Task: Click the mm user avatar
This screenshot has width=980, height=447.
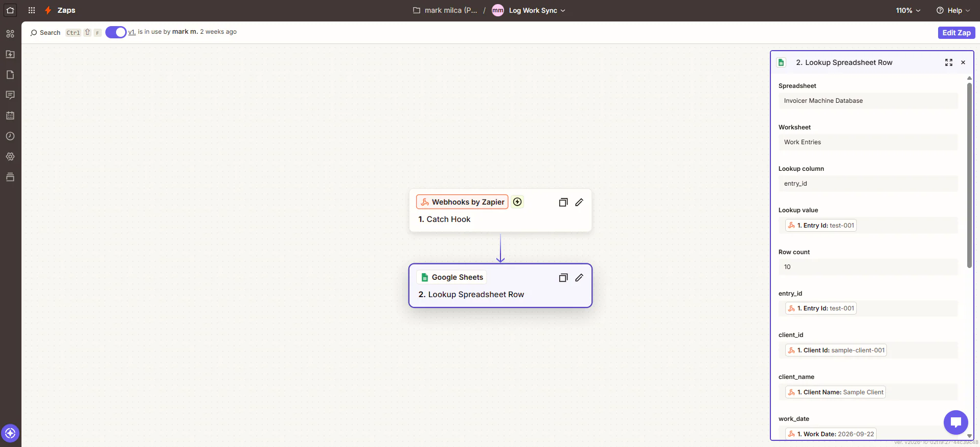Action: (x=498, y=10)
